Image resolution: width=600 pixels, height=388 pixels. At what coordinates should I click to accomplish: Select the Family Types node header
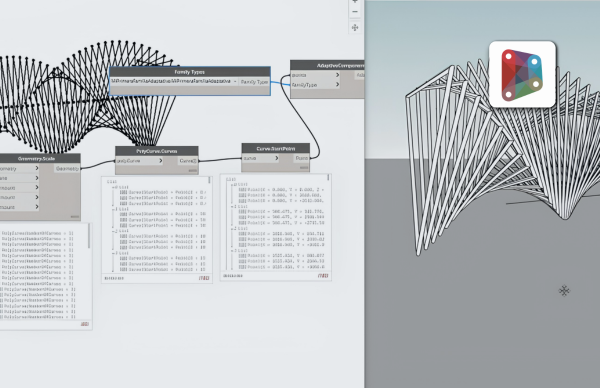190,72
